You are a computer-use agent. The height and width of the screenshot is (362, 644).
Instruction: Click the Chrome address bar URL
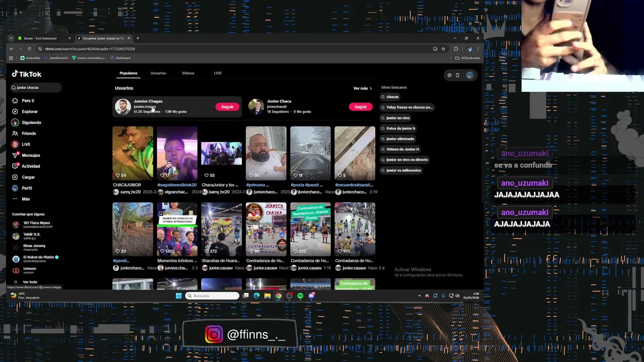(x=90, y=49)
